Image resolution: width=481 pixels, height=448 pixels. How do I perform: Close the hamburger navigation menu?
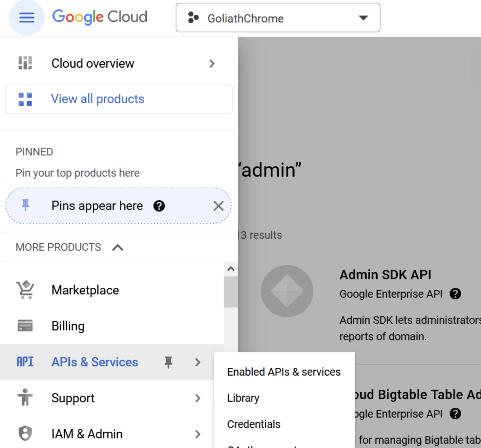coord(27,17)
